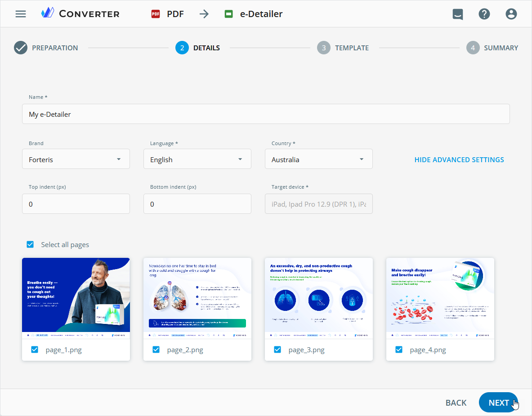Open the help question mark icon

coord(484,14)
